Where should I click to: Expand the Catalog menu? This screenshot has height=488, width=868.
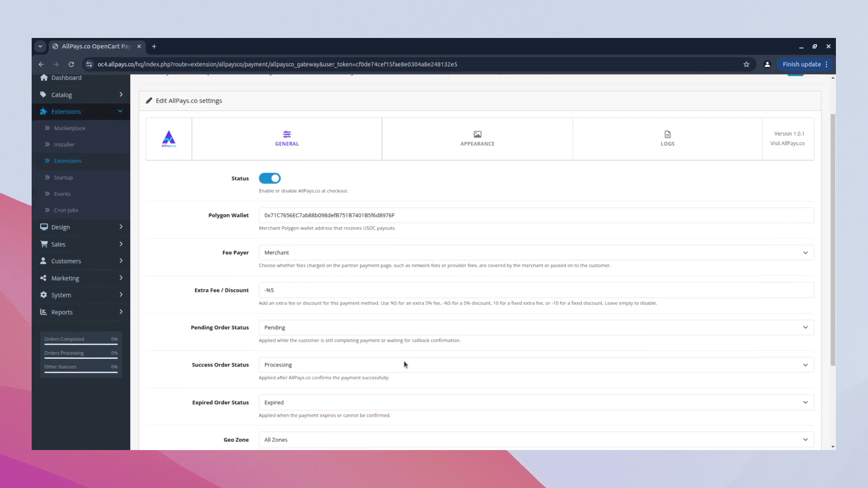(x=81, y=95)
